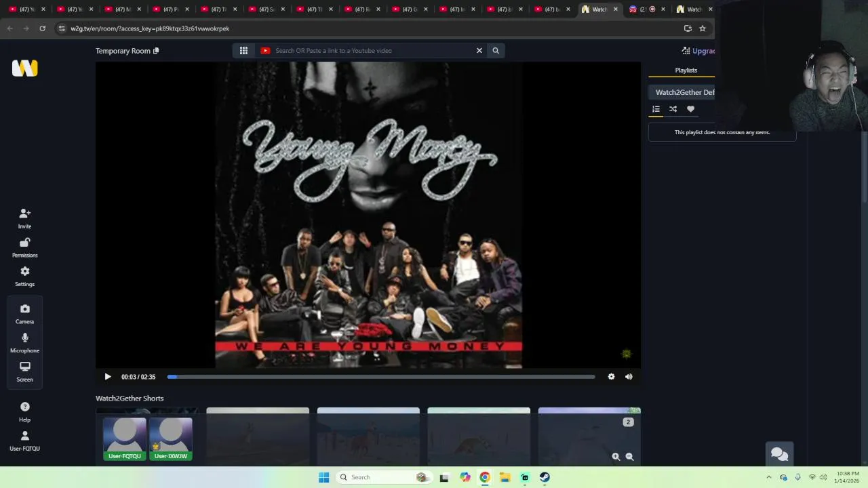The image size is (868, 488).
Task: Switch to the Playlists tab
Action: pos(686,70)
